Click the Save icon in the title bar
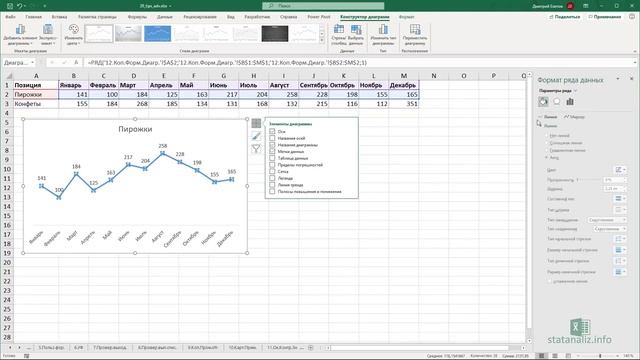The width and height of the screenshot is (640, 360). point(10,6)
